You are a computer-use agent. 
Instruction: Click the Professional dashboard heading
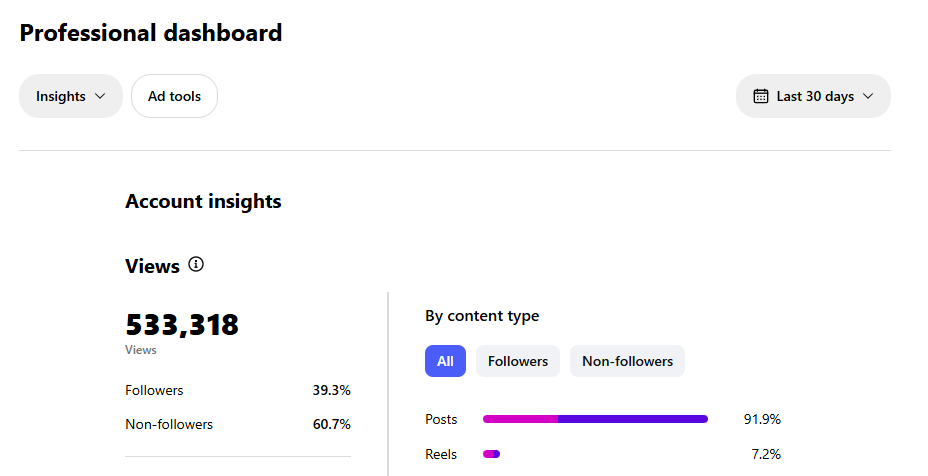pyautogui.click(x=151, y=32)
